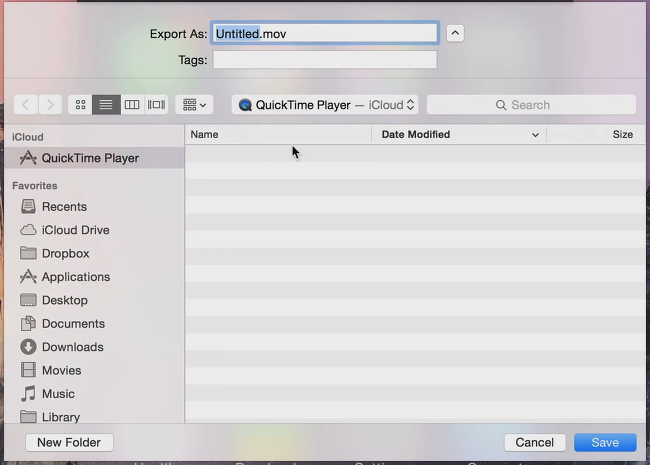Click the Tags input field
The height and width of the screenshot is (465, 650).
[325, 60]
